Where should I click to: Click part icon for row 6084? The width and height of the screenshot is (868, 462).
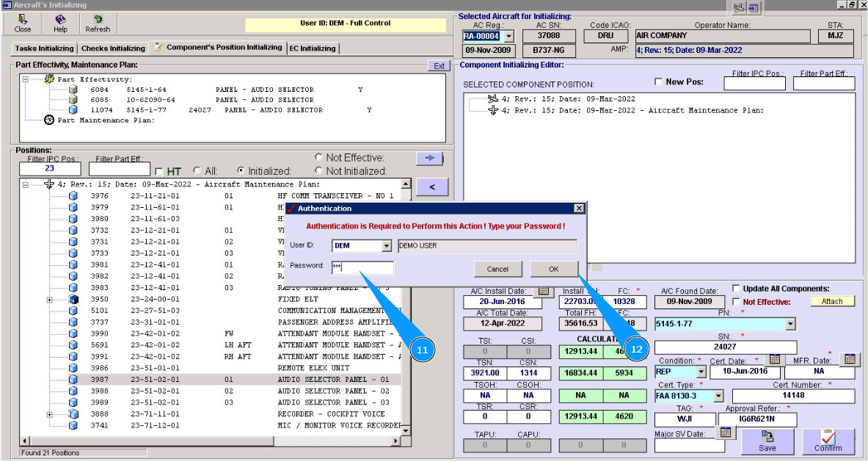click(73, 89)
